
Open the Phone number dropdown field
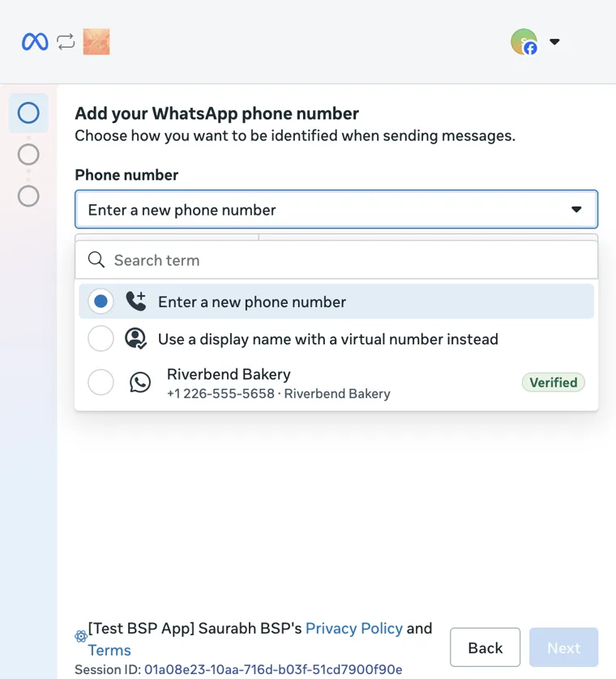click(336, 209)
